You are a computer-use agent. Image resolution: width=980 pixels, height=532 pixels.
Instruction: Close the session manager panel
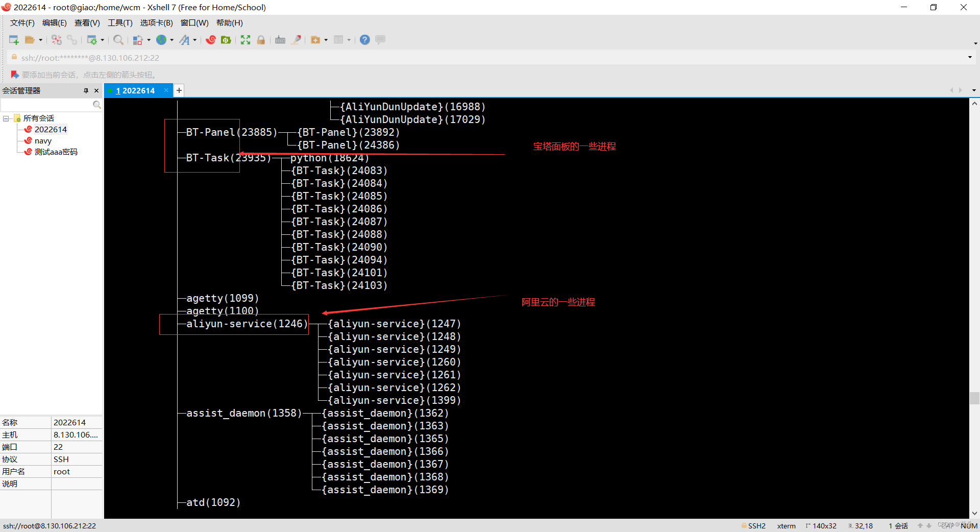pyautogui.click(x=96, y=90)
